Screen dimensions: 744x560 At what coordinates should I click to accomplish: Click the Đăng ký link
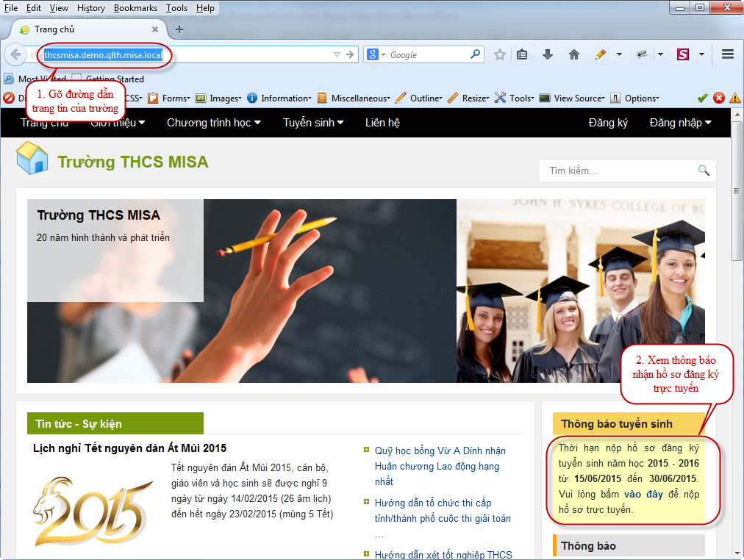(x=608, y=123)
